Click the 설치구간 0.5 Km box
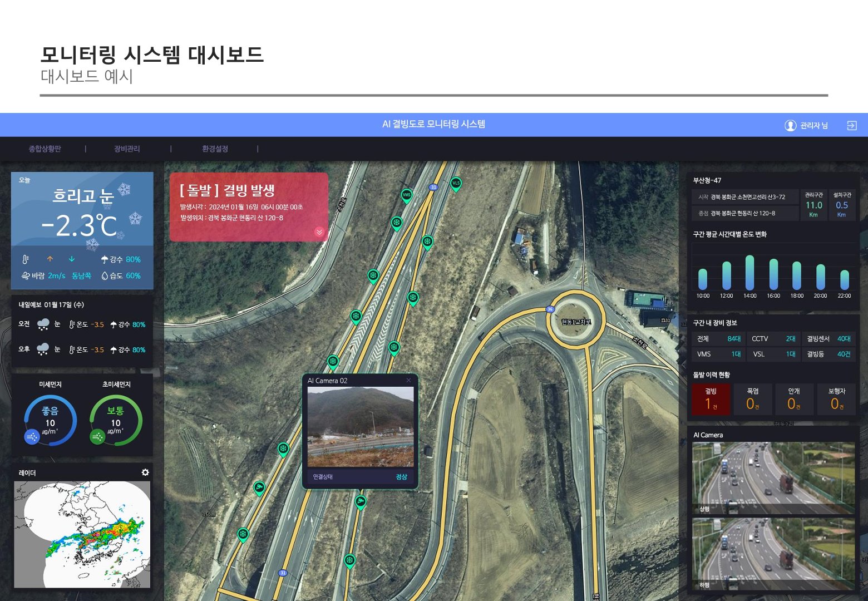Image resolution: width=868 pixels, height=601 pixels. click(842, 204)
